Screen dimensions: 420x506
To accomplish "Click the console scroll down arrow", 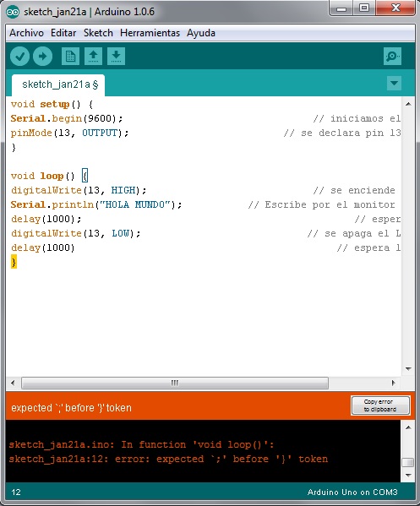I will coord(408,475).
